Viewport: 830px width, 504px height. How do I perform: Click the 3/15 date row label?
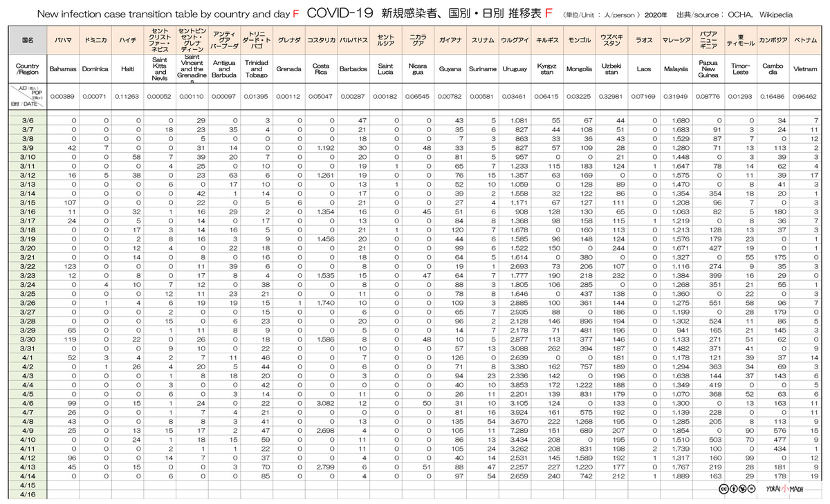pos(27,203)
